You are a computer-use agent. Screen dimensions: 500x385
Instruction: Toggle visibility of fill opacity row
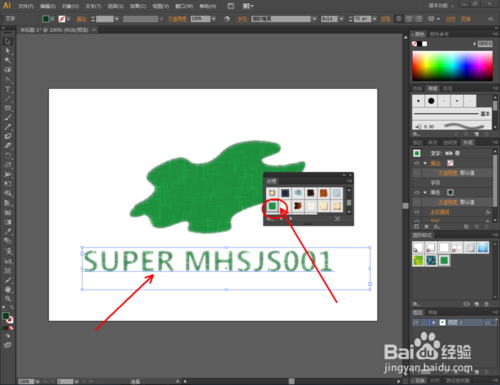[417, 202]
